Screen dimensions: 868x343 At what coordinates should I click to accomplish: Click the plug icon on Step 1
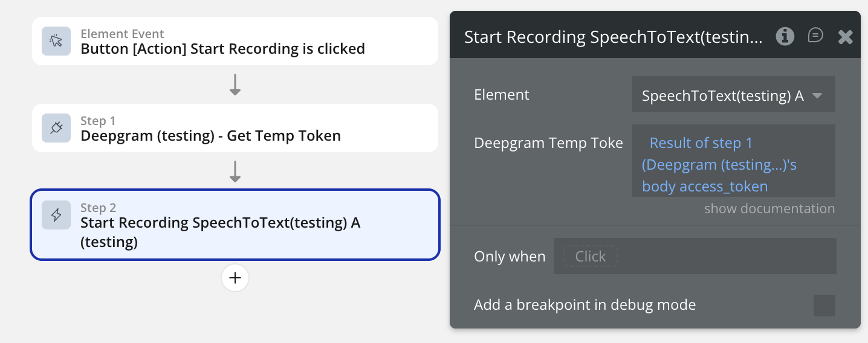(56, 128)
